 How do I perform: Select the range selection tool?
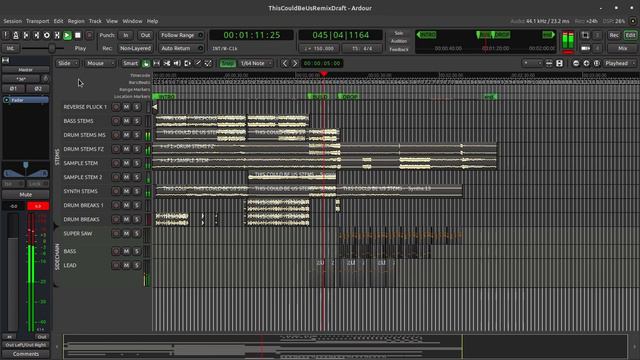[156, 63]
